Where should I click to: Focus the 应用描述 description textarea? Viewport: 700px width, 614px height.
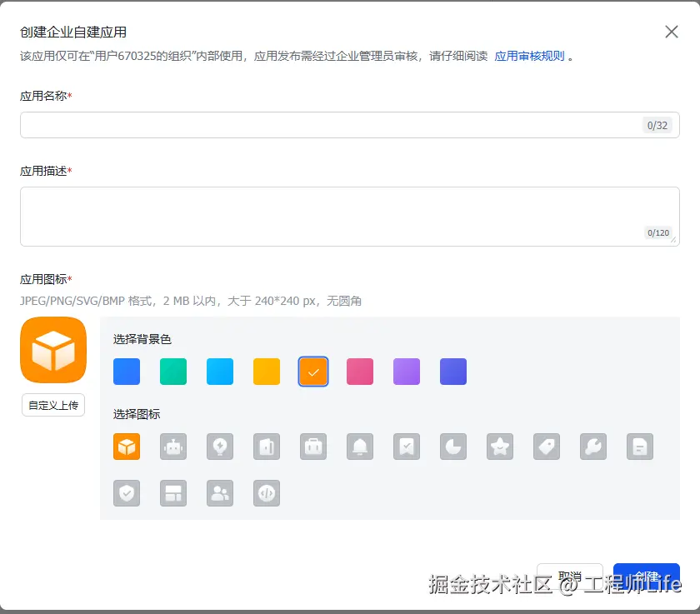click(x=350, y=217)
